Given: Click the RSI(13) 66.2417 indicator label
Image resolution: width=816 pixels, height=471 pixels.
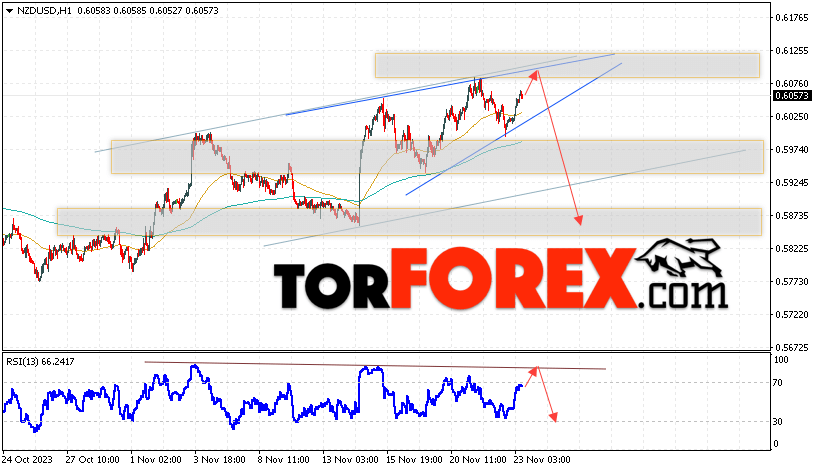Looking at the screenshot, I should 40,362.
